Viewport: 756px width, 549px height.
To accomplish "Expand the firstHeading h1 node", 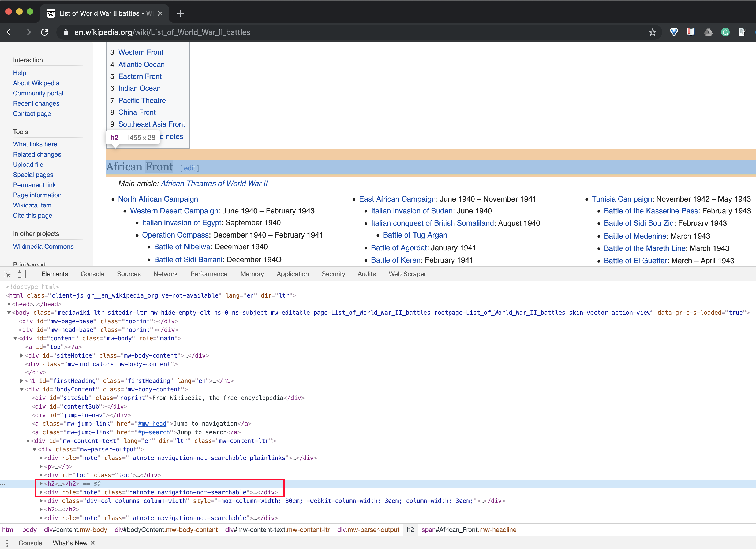I will coord(22,381).
